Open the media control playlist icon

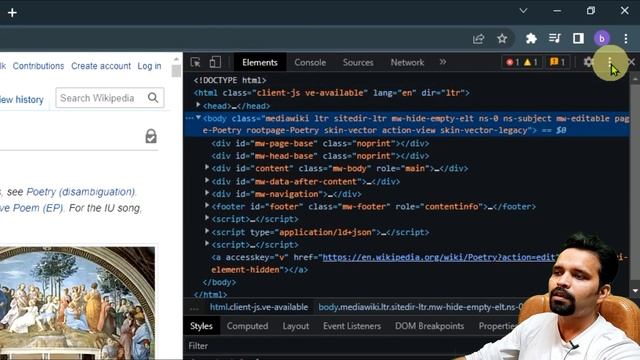(555, 39)
